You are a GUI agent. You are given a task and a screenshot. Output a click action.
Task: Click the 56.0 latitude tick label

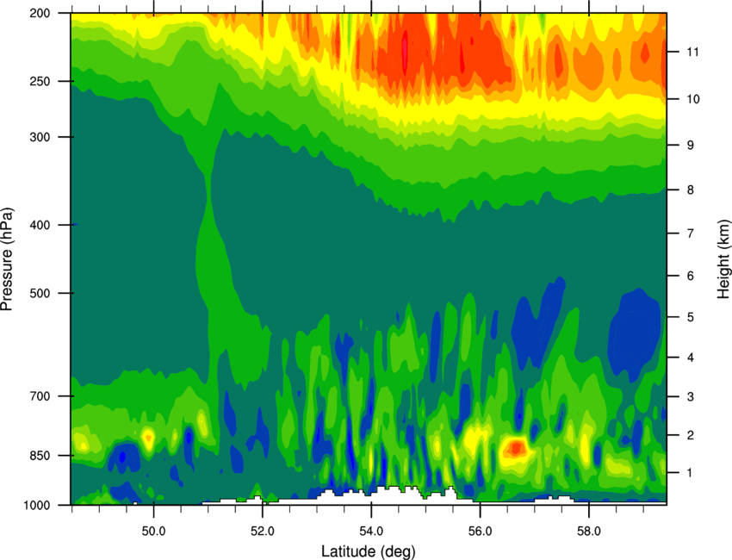pos(480,532)
